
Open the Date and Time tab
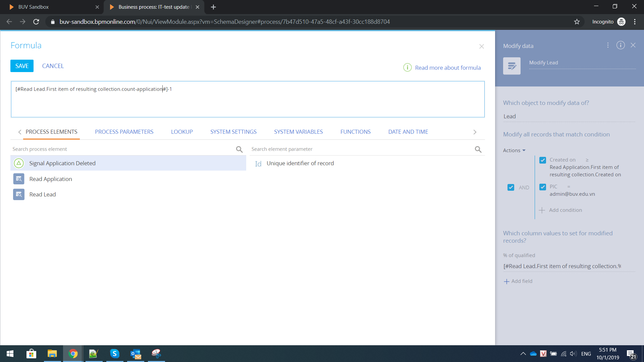coord(408,132)
